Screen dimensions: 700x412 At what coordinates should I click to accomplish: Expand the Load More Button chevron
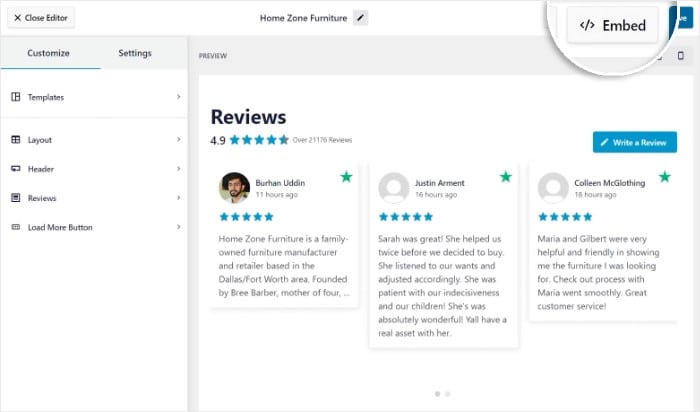click(x=179, y=227)
